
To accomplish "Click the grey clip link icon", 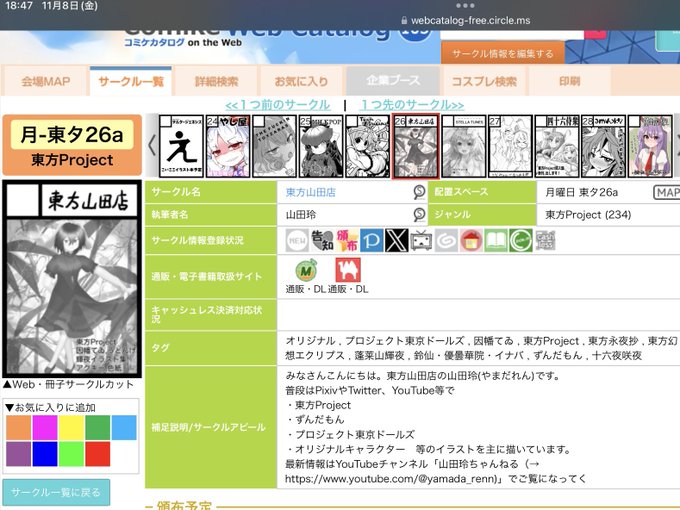I will [x=446, y=241].
